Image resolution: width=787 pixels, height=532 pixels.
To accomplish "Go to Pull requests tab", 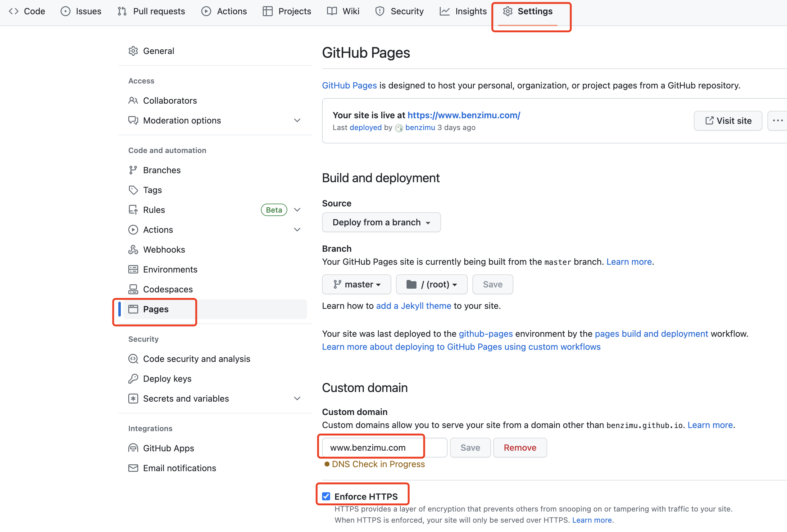I will pyautogui.click(x=151, y=11).
